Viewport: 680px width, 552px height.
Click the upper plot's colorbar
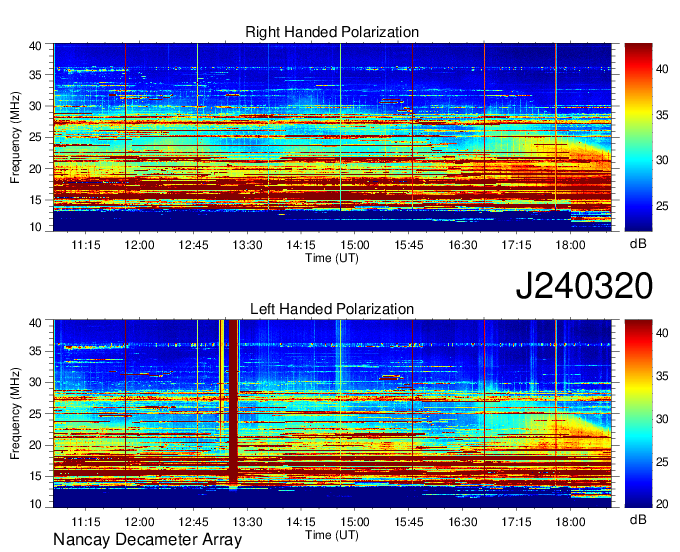638,137
